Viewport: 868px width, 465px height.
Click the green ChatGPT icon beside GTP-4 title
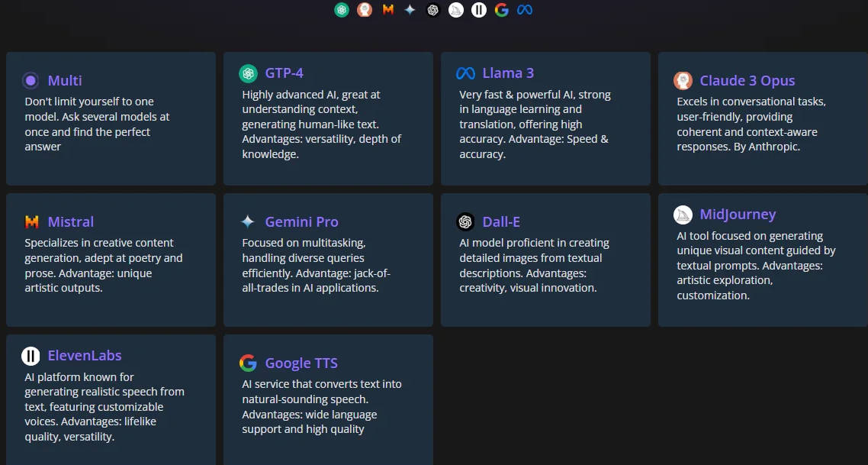(248, 73)
